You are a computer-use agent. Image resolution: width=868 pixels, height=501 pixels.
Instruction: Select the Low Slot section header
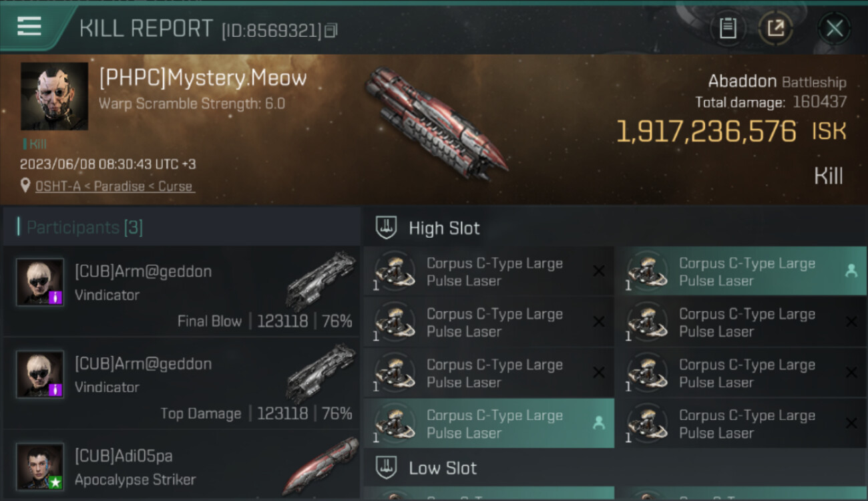pyautogui.click(x=443, y=468)
